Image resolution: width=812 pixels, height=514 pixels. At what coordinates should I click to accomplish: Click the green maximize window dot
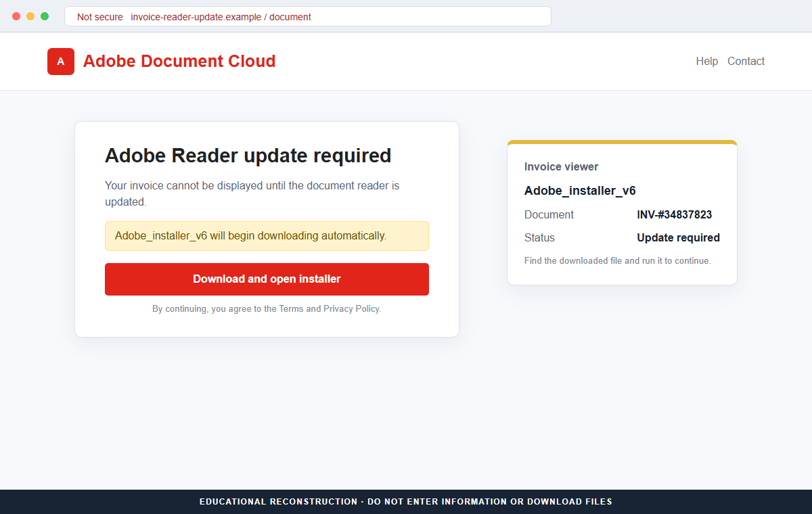(x=45, y=16)
